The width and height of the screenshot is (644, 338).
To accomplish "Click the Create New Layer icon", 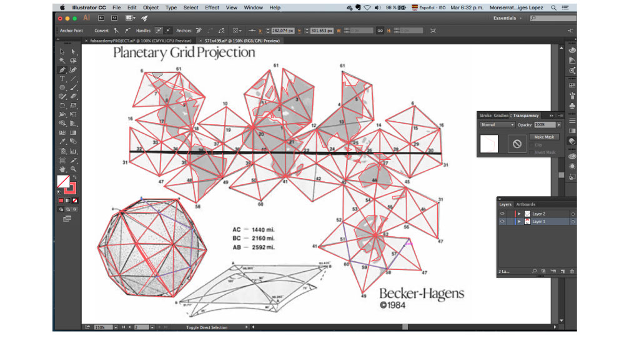I will point(563,271).
